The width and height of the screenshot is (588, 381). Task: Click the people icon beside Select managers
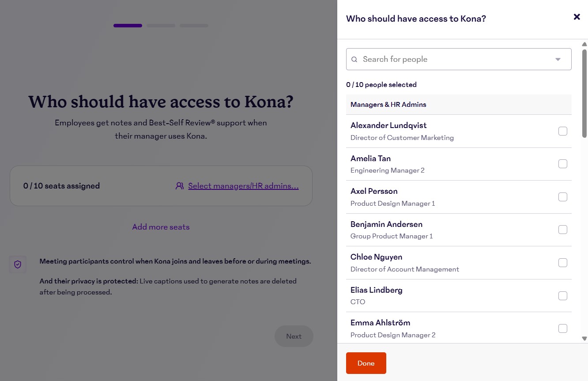(179, 186)
